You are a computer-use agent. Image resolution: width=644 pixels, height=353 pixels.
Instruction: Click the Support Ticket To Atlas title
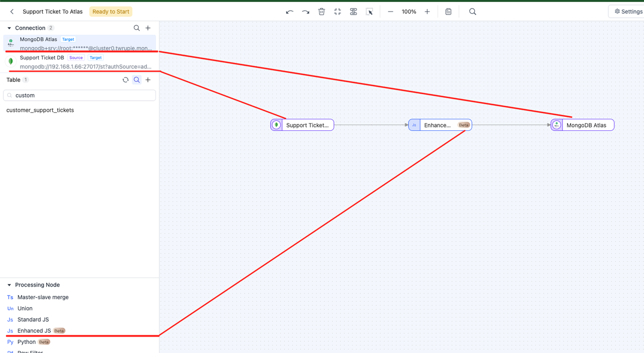click(53, 12)
